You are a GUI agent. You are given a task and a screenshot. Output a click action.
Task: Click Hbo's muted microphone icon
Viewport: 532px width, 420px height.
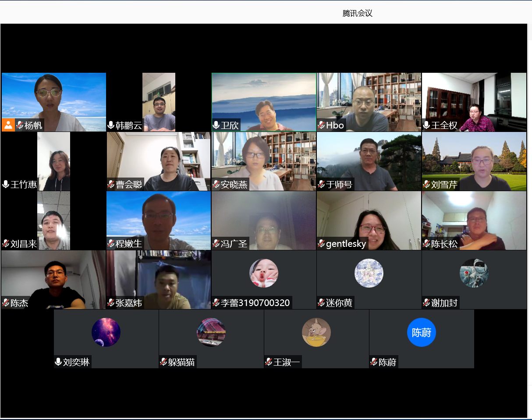pos(321,125)
